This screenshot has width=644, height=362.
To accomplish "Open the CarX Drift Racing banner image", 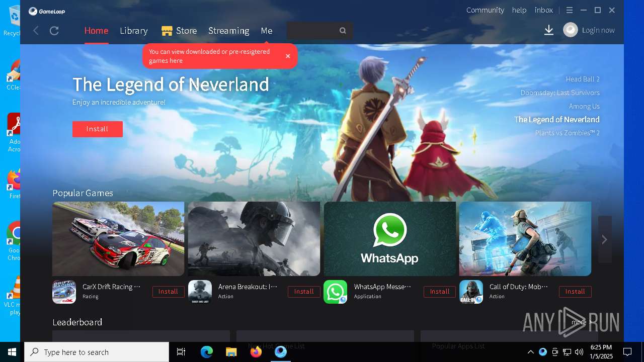I will pyautogui.click(x=118, y=239).
